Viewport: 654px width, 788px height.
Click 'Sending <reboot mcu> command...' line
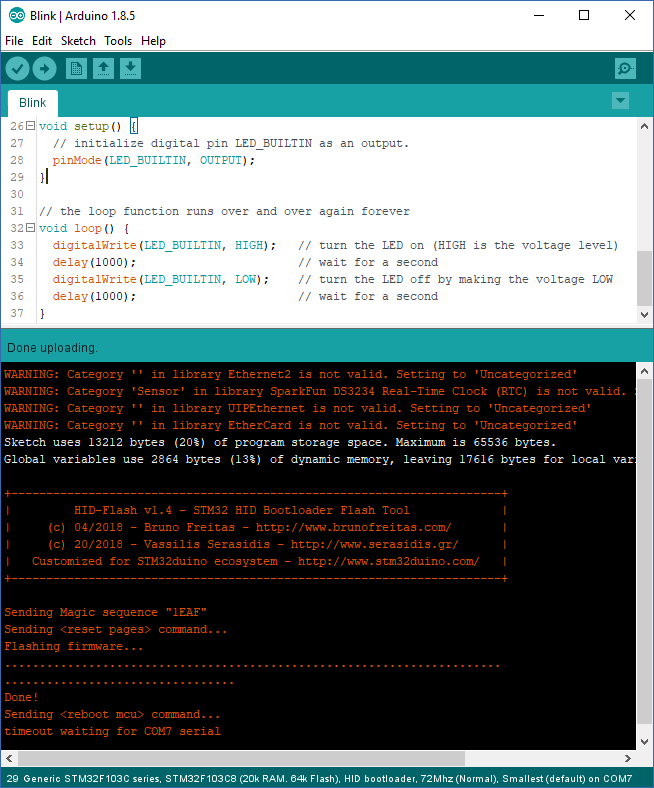pos(112,715)
